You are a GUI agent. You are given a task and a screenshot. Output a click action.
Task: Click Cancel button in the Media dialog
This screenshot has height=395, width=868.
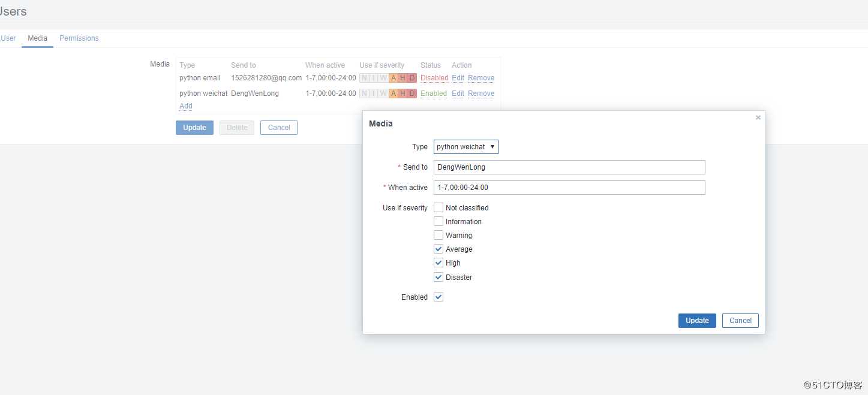[740, 321]
